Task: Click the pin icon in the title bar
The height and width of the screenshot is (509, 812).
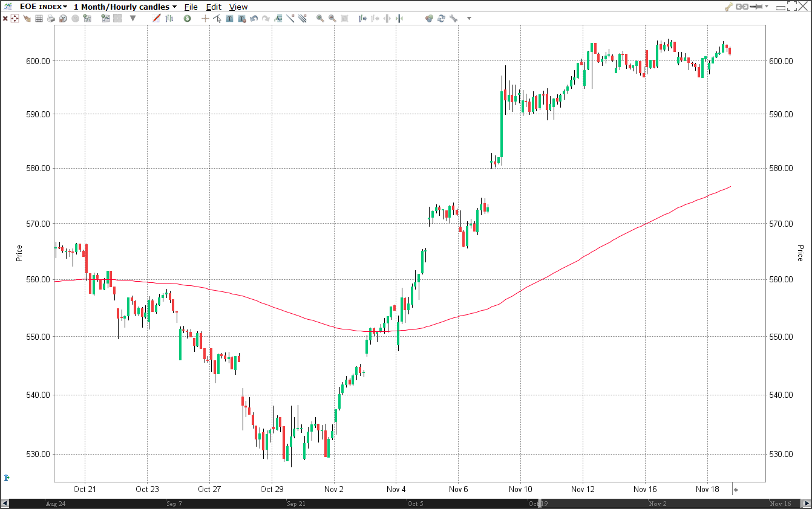Action: point(756,7)
